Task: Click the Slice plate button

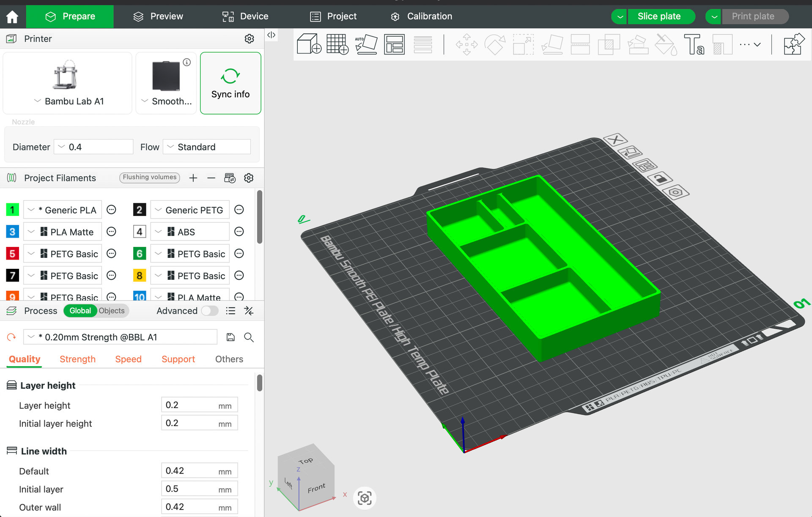Action: [659, 16]
